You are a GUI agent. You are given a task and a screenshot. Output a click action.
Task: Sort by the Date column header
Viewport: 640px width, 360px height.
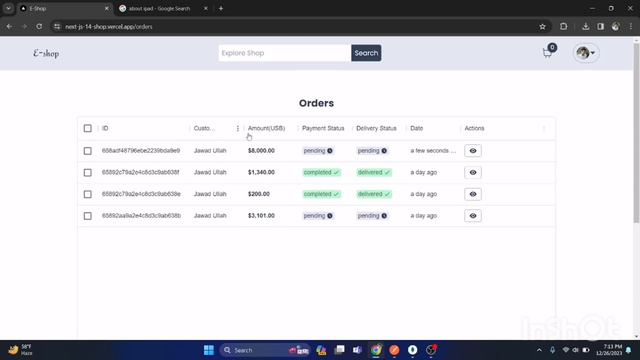(x=417, y=128)
